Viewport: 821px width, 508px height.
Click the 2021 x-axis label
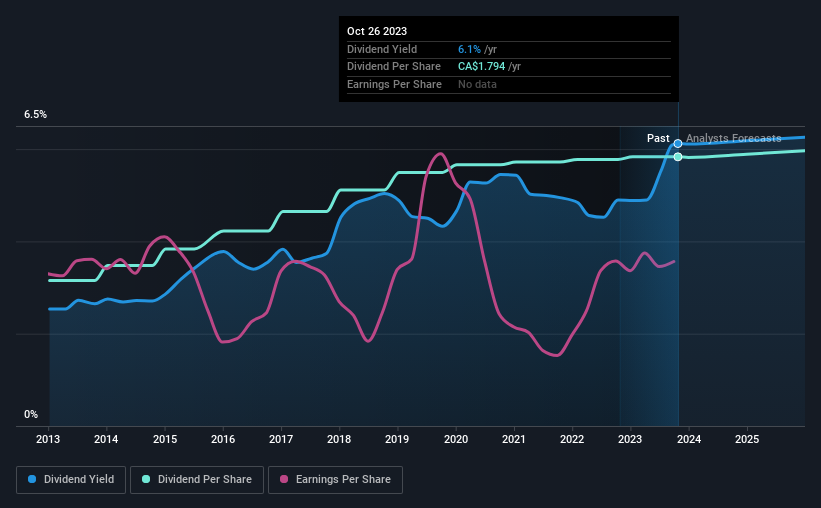tap(514, 439)
